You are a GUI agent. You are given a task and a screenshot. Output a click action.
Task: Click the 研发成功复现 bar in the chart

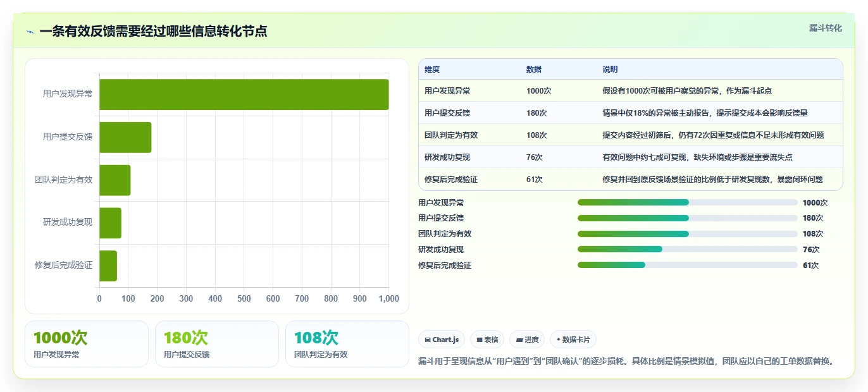coord(110,223)
